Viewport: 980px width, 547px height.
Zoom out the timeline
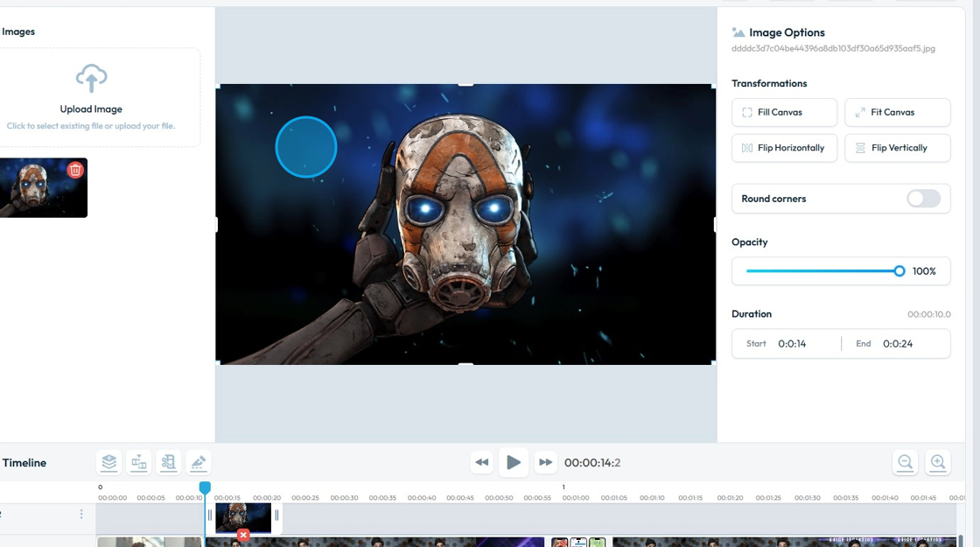click(x=905, y=463)
